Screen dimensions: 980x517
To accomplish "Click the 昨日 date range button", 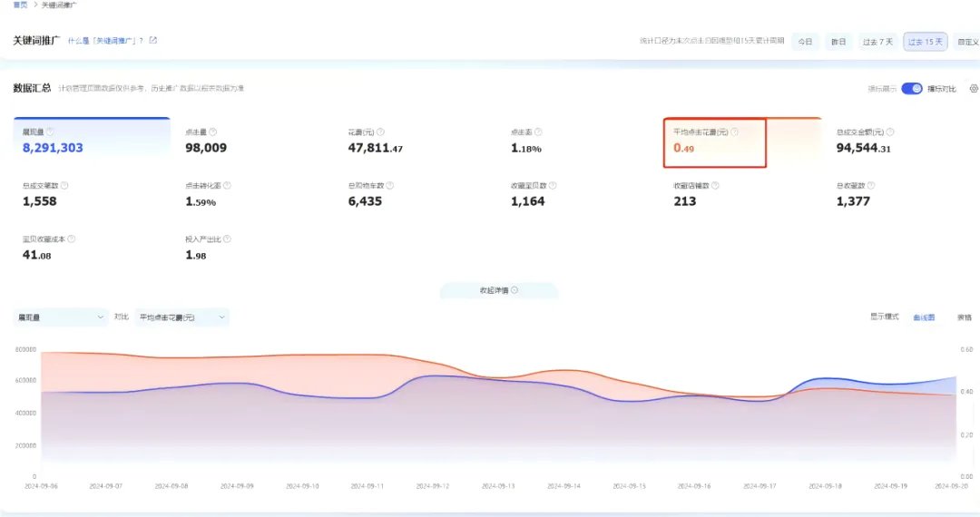I will point(838,42).
